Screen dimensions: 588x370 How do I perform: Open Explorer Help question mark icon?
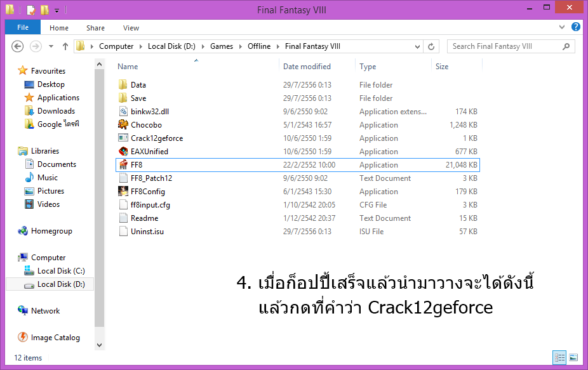point(576,27)
